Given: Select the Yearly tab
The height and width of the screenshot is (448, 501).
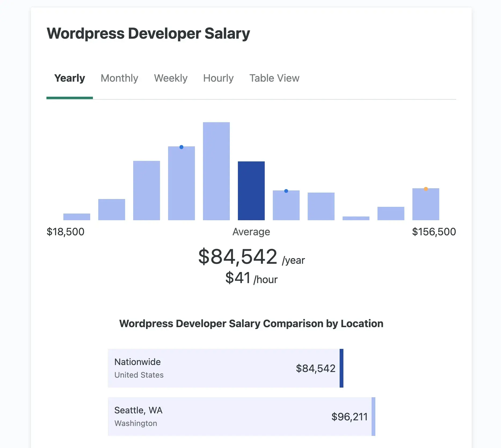Looking at the screenshot, I should tap(70, 78).
